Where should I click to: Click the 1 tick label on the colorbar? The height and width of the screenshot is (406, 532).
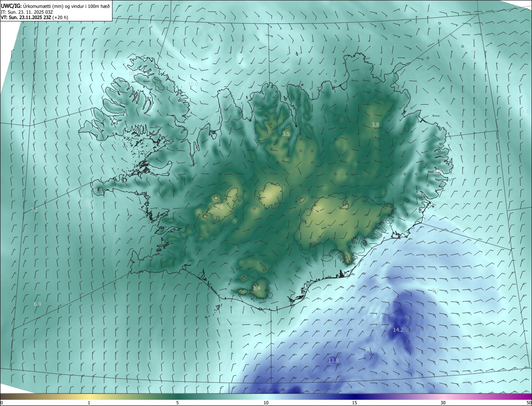click(x=89, y=403)
